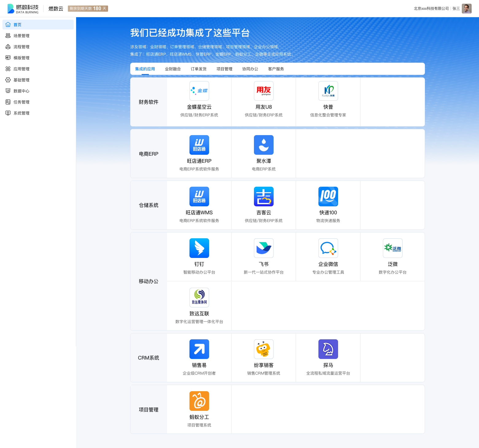Click the 移动办公 category label
479x448 pixels.
pos(149,281)
